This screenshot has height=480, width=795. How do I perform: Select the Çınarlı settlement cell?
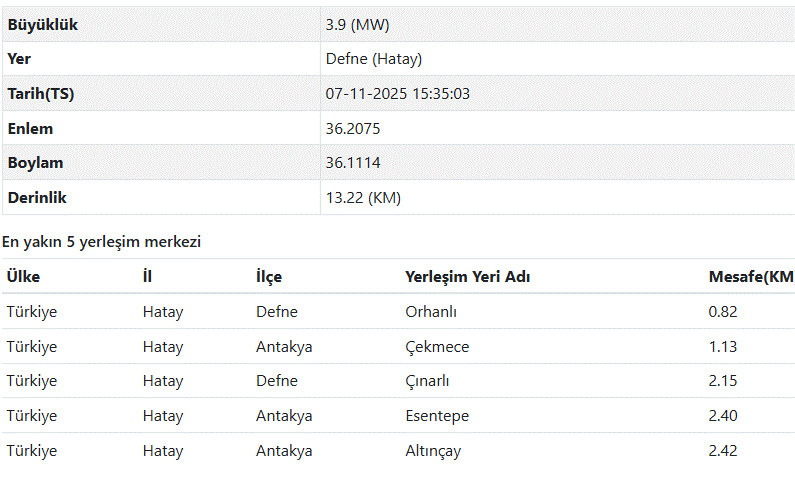pos(427,381)
